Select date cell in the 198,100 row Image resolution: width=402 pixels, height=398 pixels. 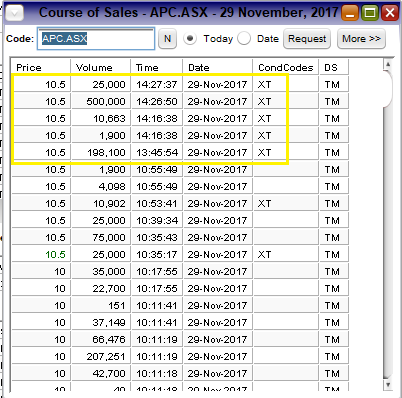(218, 153)
